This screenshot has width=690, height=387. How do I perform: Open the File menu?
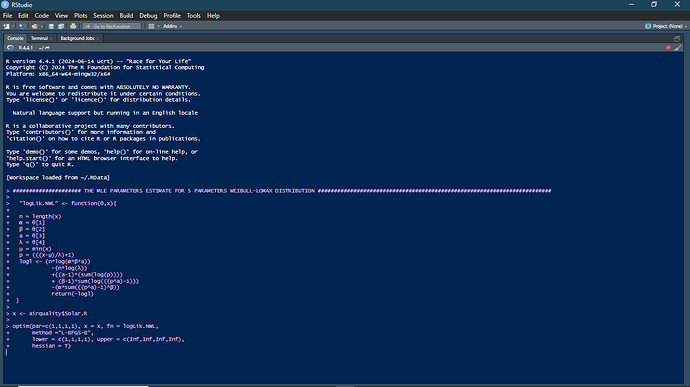[7, 16]
